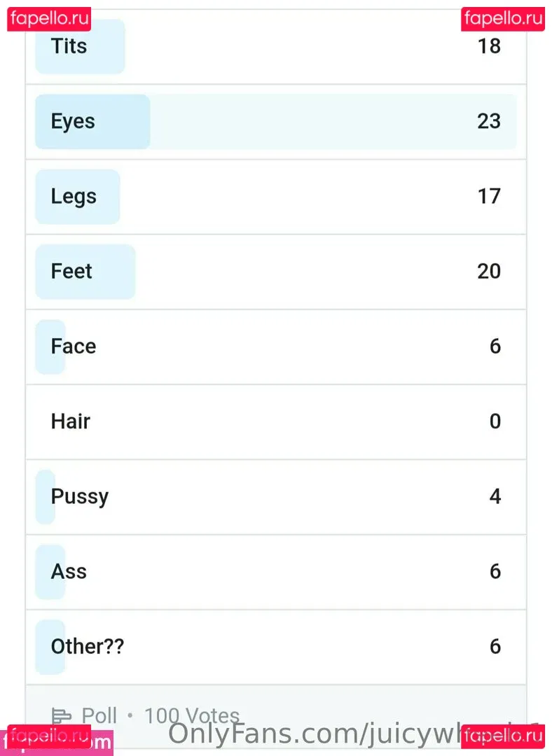Click the 20 vote count number
Screen dimensions: 552x756
coord(489,271)
